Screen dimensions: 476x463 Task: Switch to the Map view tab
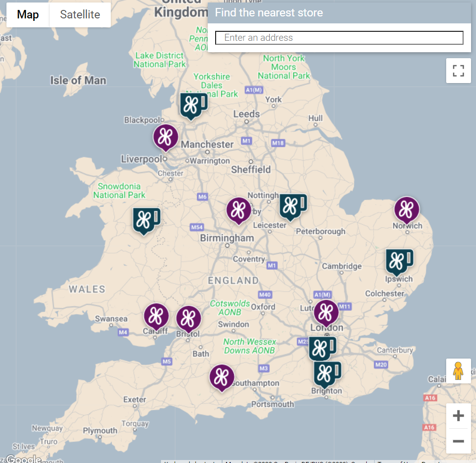point(27,14)
